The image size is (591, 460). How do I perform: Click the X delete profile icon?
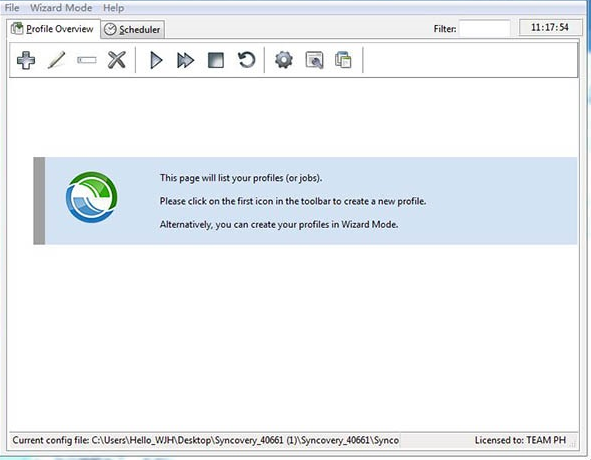[116, 60]
